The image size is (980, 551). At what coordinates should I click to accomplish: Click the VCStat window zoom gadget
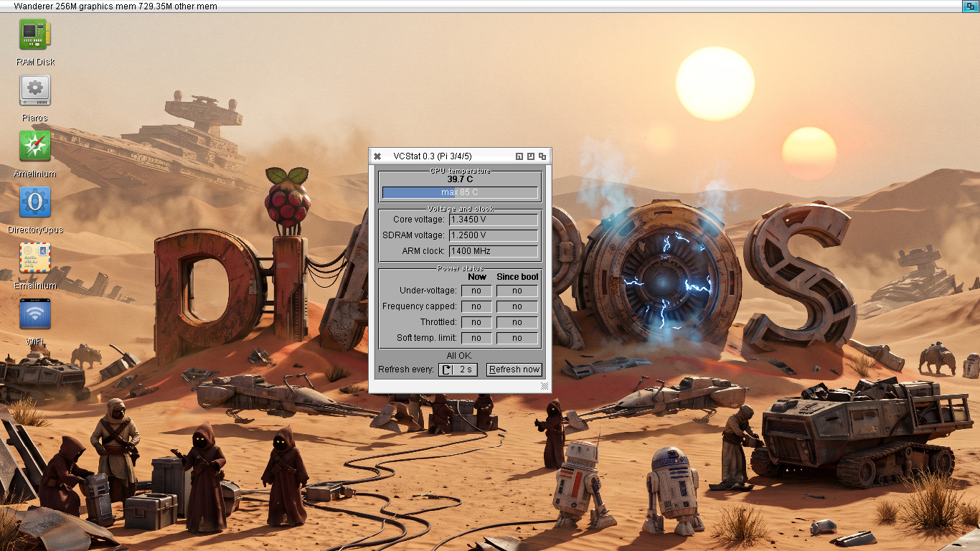[531, 156]
